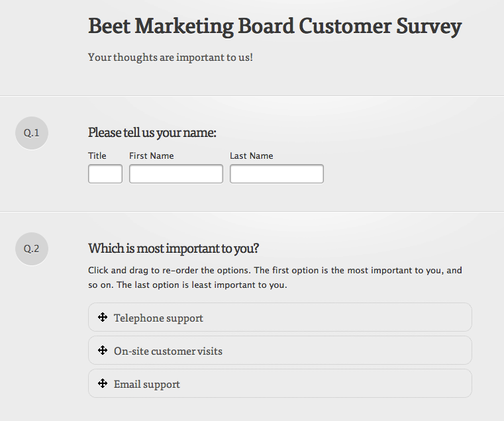Viewport: 504px width, 421px height.
Task: Grab the move handle beside Telephone support
Action: coord(103,317)
